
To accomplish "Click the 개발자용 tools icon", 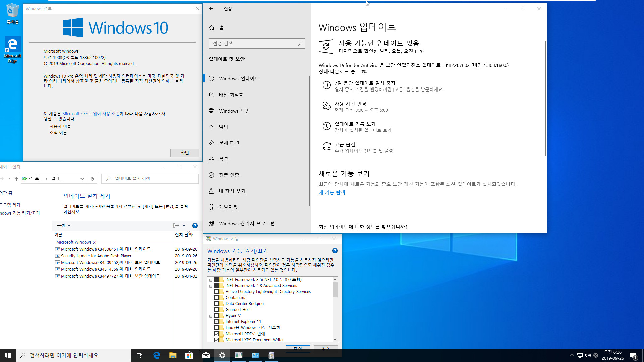I will [211, 207].
